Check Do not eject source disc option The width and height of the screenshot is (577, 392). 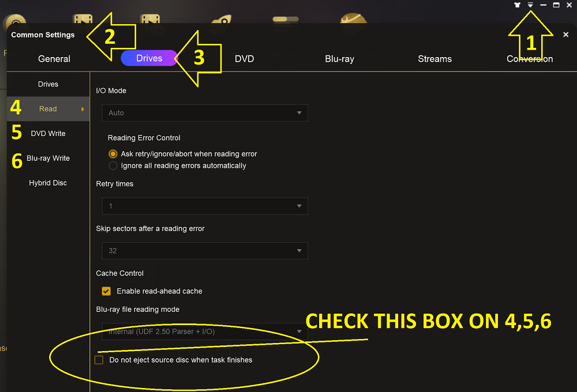pyautogui.click(x=99, y=360)
